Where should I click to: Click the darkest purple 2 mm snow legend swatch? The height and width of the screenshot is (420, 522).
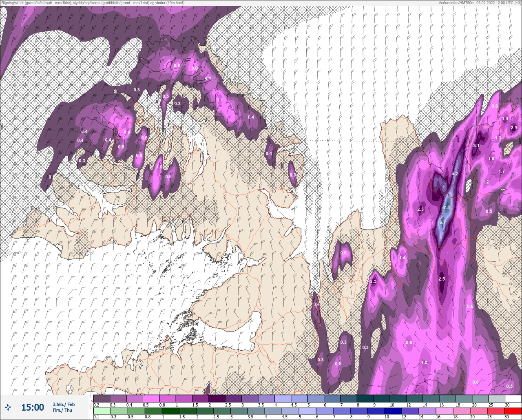click(x=217, y=398)
